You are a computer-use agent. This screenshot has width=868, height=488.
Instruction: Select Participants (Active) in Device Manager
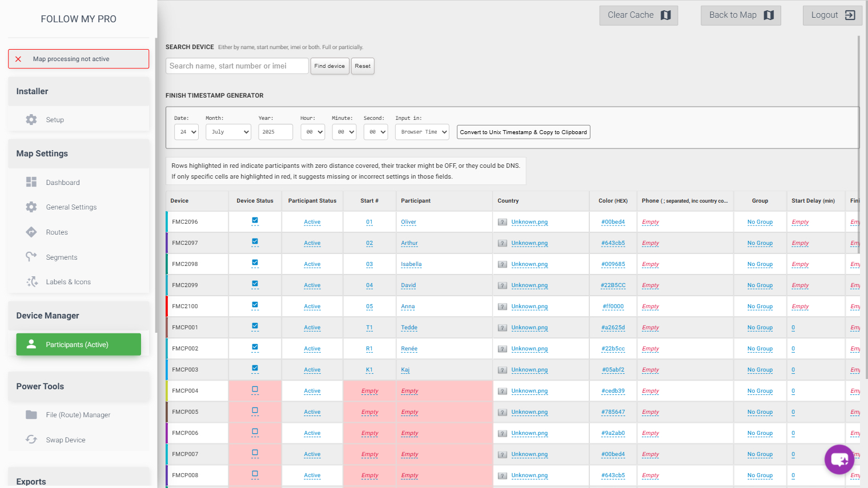coord(78,345)
